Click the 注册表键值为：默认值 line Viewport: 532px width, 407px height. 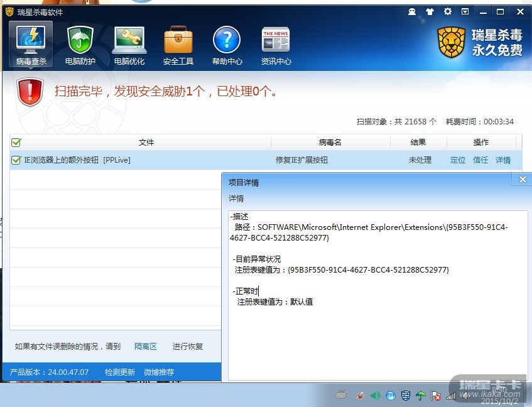coord(275,302)
